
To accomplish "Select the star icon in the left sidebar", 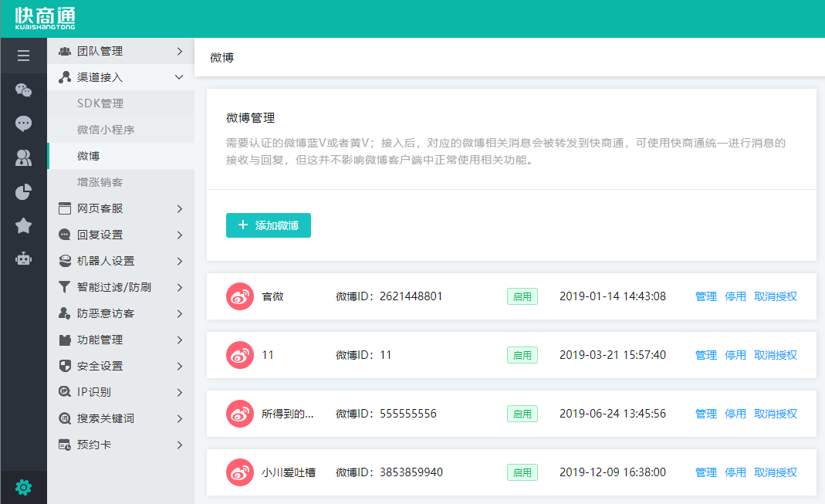I will [x=23, y=225].
